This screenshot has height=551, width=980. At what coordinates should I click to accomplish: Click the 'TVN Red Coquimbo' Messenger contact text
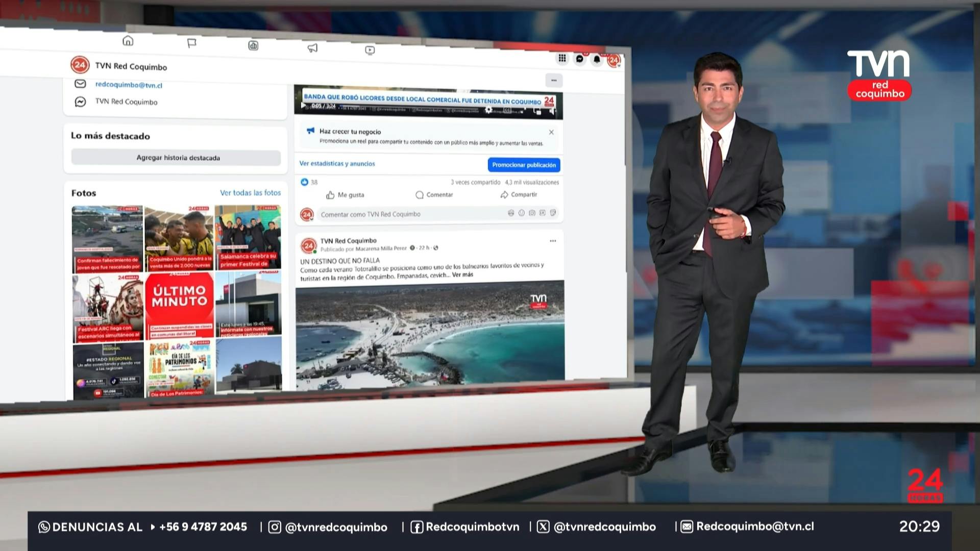click(x=126, y=102)
